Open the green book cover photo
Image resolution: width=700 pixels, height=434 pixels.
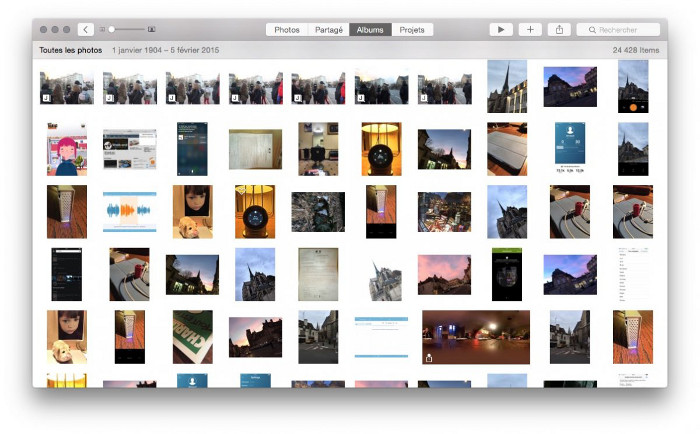[192, 337]
